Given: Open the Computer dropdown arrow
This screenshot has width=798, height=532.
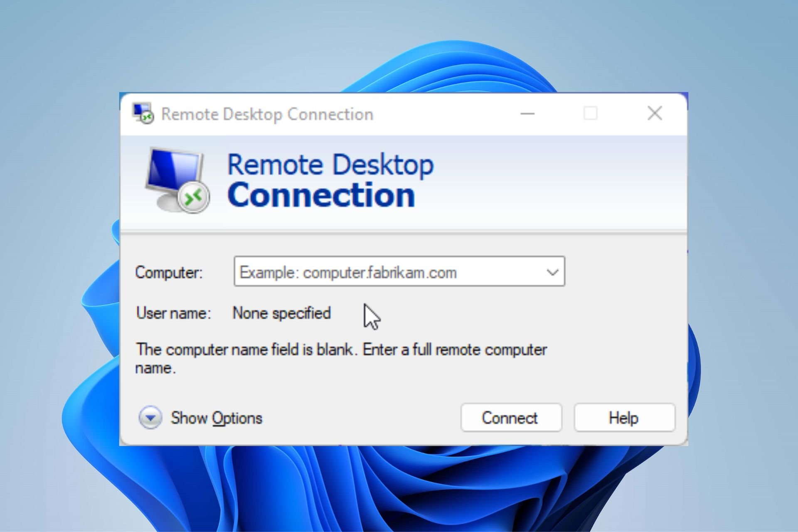Looking at the screenshot, I should point(552,272).
